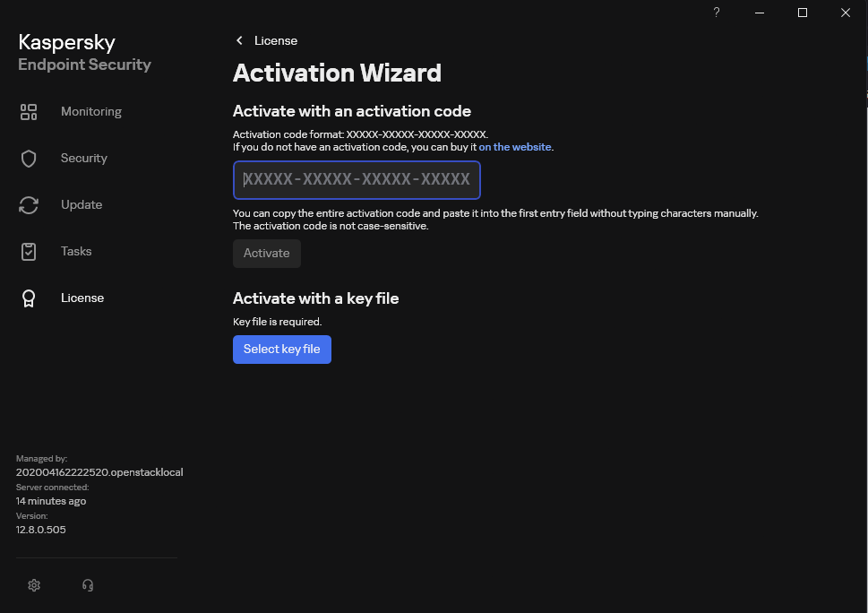This screenshot has width=868, height=613.
Task: Follow the "on the website" link
Action: click(515, 147)
